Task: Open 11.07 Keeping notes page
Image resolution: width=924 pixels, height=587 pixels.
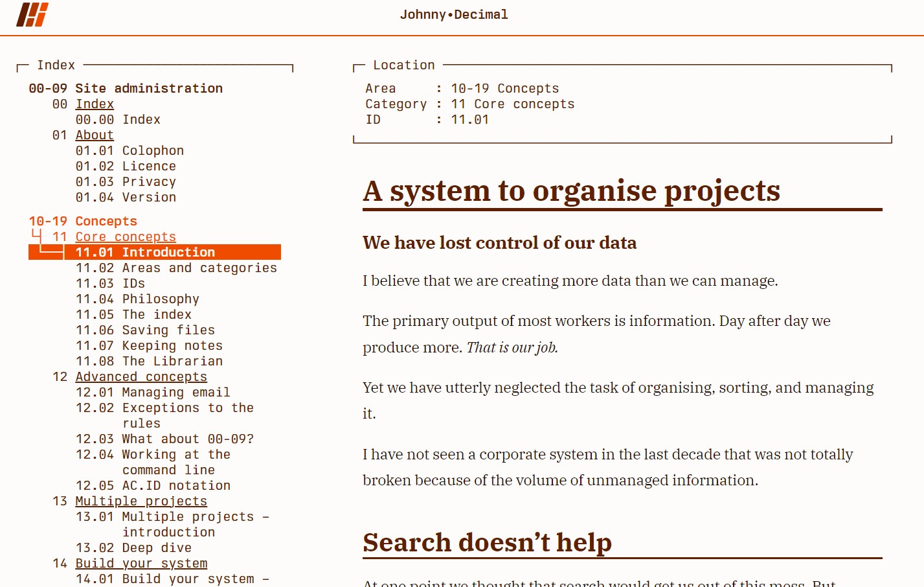Action: 149,346
